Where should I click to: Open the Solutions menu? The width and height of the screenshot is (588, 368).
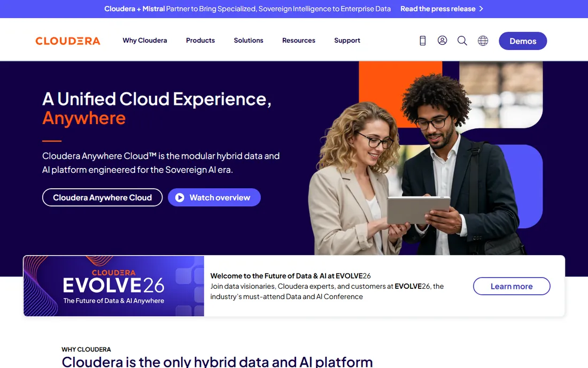click(x=249, y=40)
